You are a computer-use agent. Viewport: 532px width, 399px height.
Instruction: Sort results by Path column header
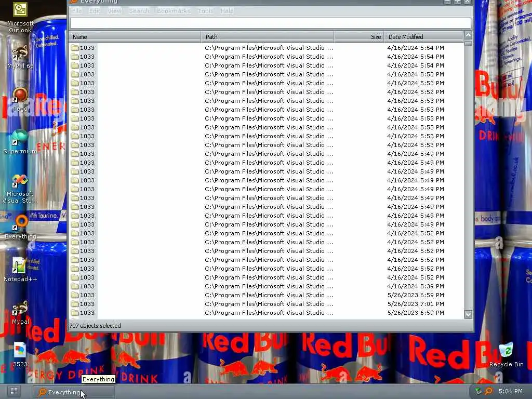[268, 37]
